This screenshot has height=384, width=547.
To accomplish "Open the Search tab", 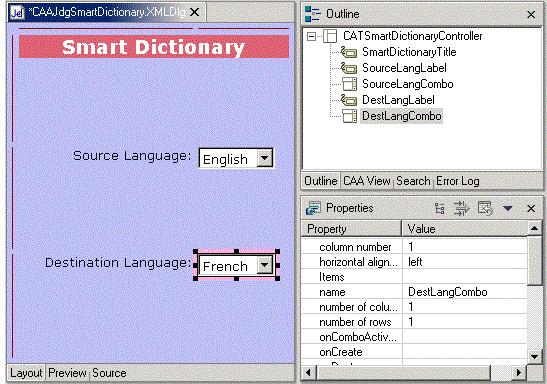I will point(413,181).
